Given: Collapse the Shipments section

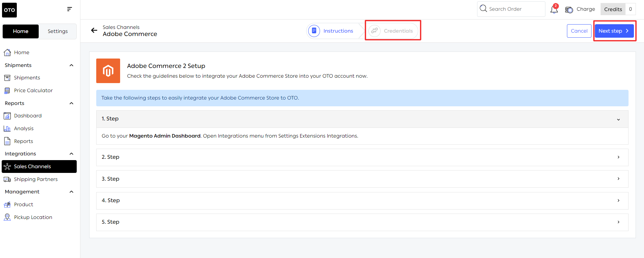Looking at the screenshot, I should pos(71,65).
